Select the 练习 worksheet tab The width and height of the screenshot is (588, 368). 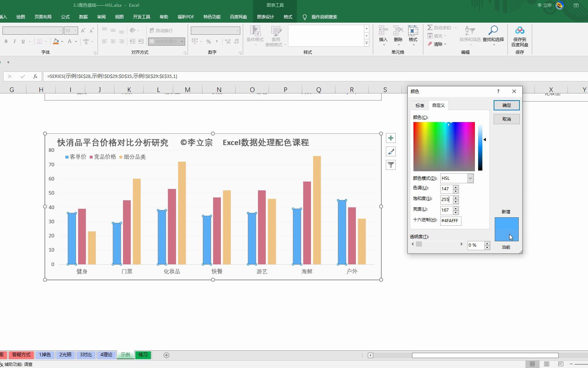[143, 355]
